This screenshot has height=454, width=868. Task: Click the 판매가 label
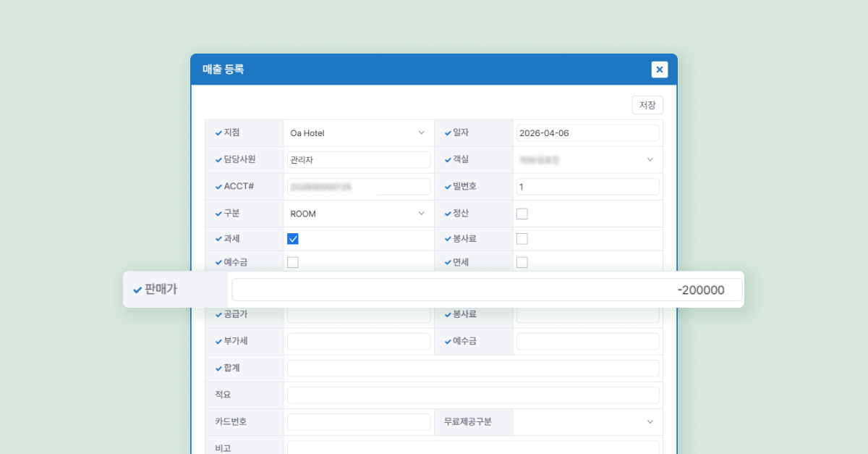(161, 290)
